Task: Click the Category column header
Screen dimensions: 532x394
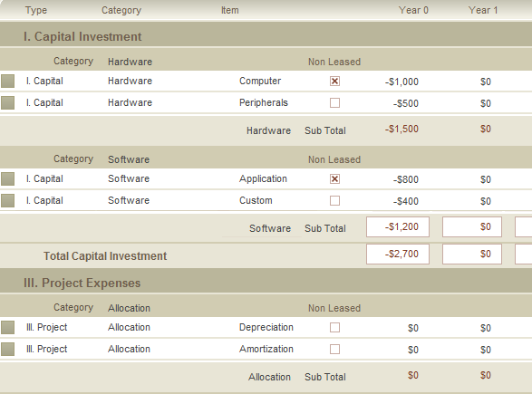Action: pos(121,10)
